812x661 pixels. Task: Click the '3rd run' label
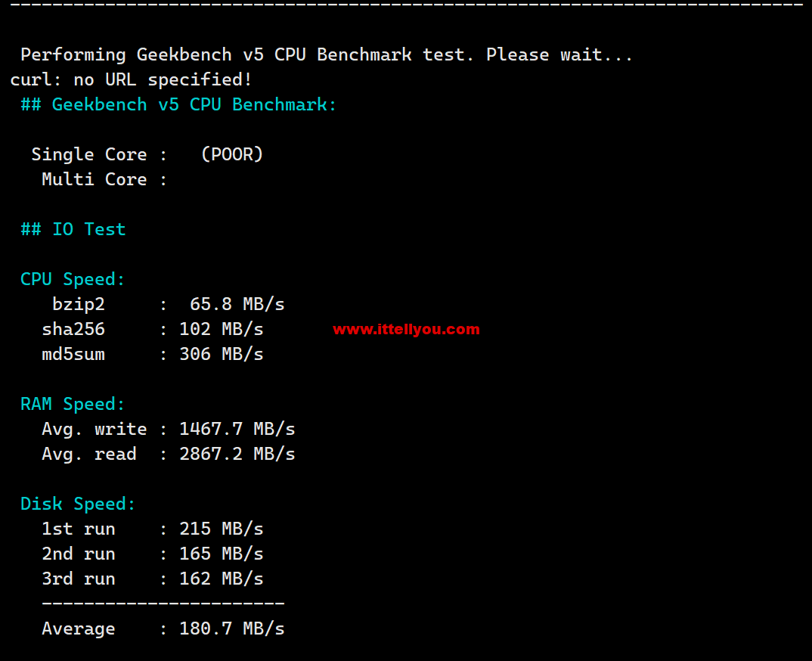pyautogui.click(x=78, y=579)
